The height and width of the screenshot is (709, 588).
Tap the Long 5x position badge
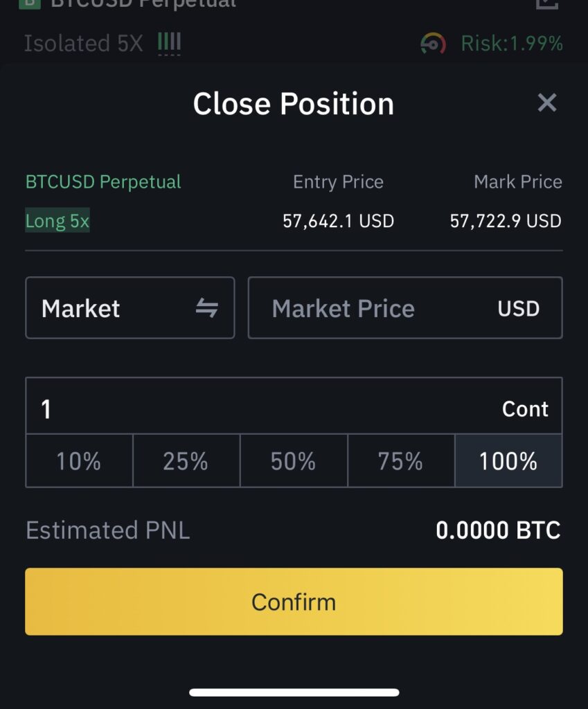click(57, 221)
